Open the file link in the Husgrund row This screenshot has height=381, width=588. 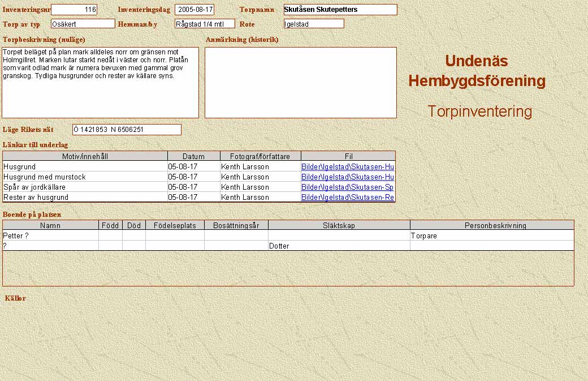[347, 167]
